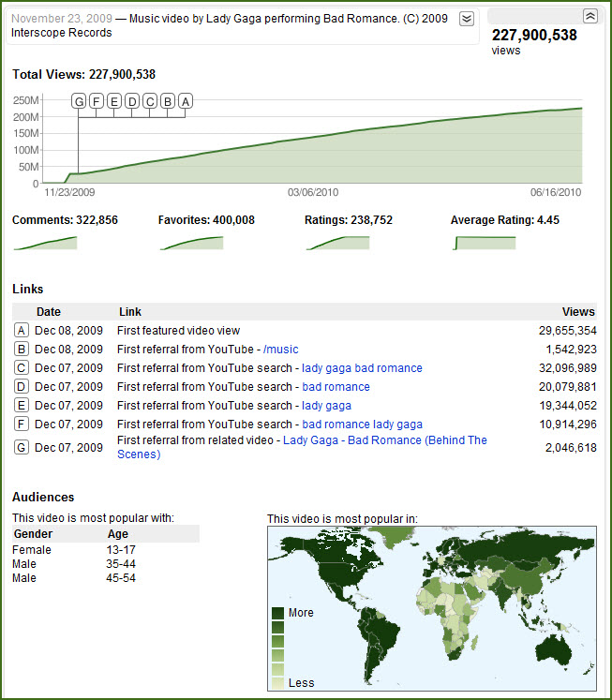The width and height of the screenshot is (612, 700).
Task: Click the 06/16/2010 axis date label
Action: pyautogui.click(x=556, y=192)
